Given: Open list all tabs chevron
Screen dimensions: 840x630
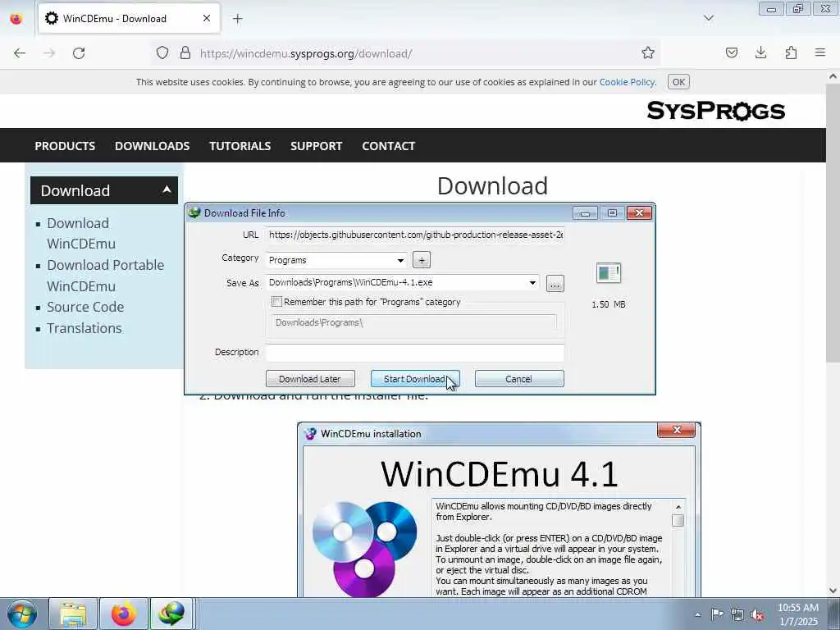Looking at the screenshot, I should coord(709,19).
